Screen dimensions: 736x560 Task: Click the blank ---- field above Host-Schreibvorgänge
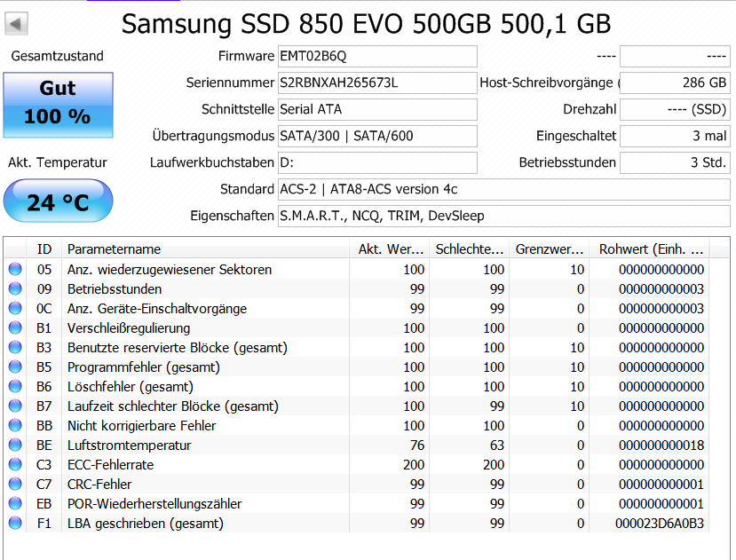click(x=675, y=56)
